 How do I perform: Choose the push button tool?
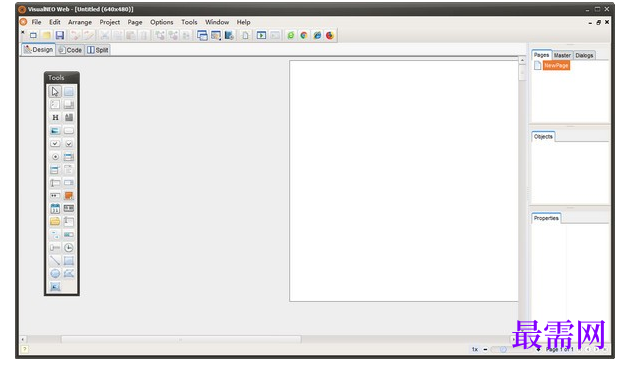pos(68,130)
